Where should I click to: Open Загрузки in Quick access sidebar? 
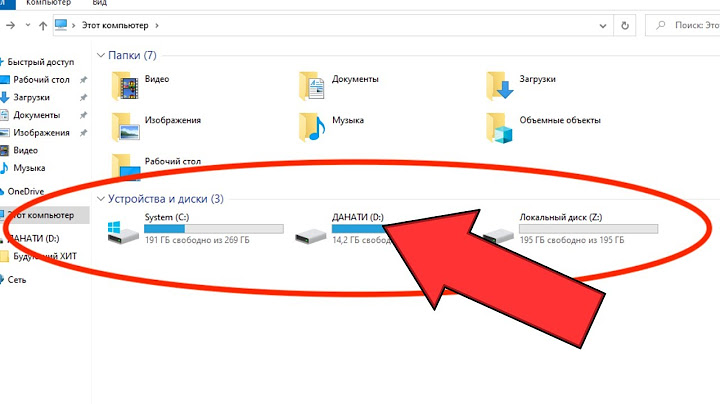point(31,97)
